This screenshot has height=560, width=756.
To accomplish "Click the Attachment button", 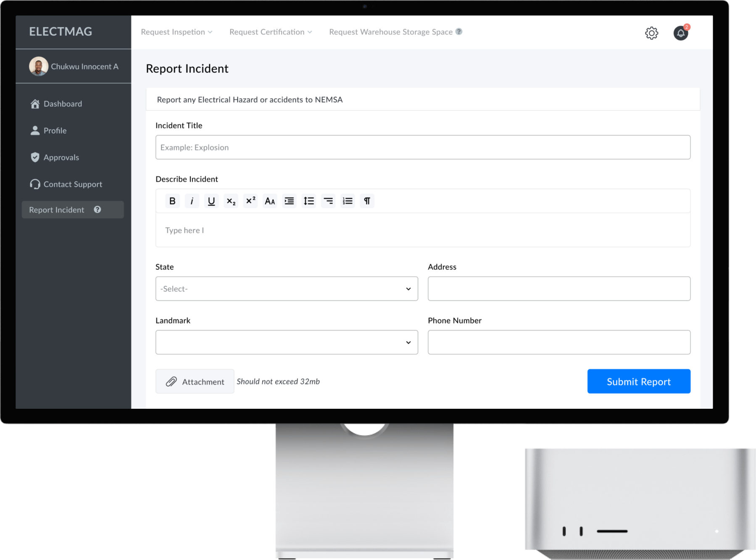I will [195, 381].
